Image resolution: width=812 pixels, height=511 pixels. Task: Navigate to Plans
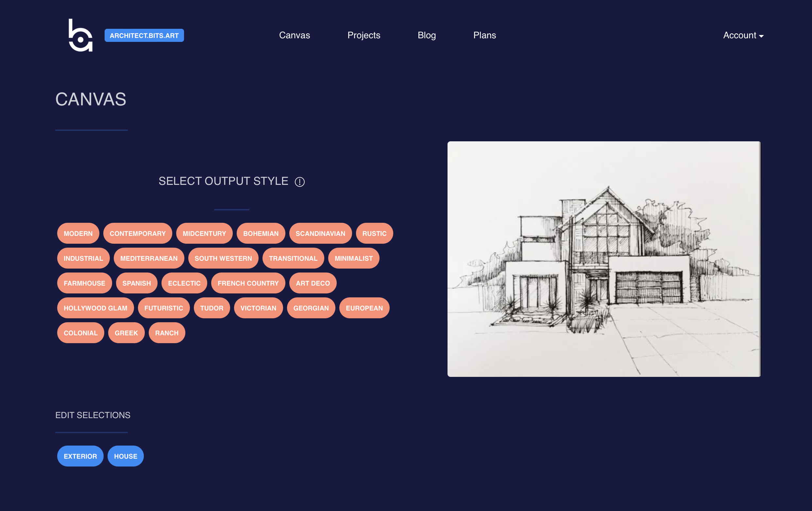[484, 35]
